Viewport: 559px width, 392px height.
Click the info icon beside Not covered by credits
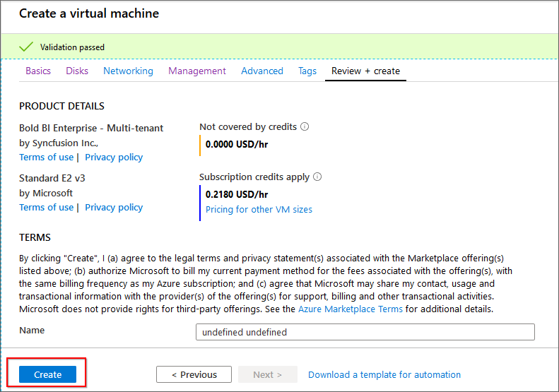pos(305,126)
